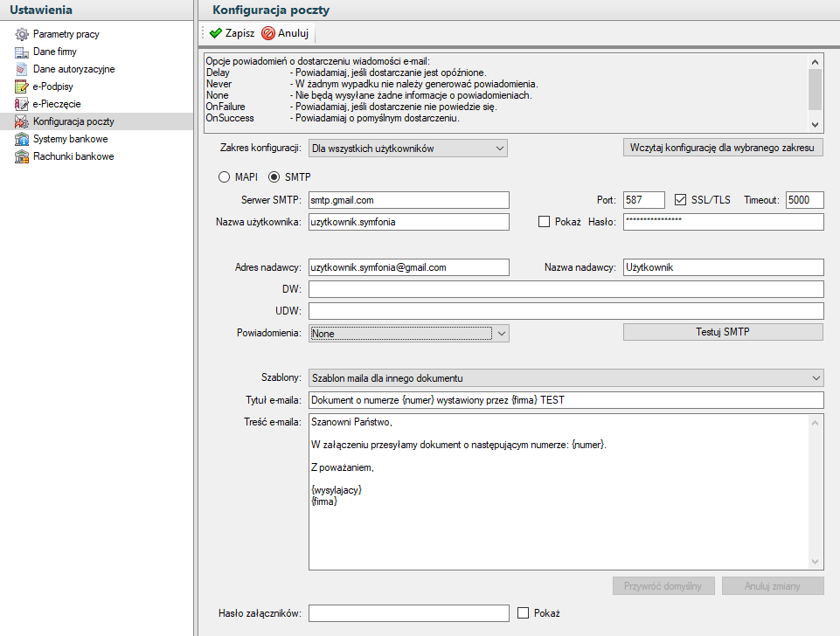Select Konfiguracja poczty in settings list
Screen dimensions: 840x636
[x=73, y=122]
